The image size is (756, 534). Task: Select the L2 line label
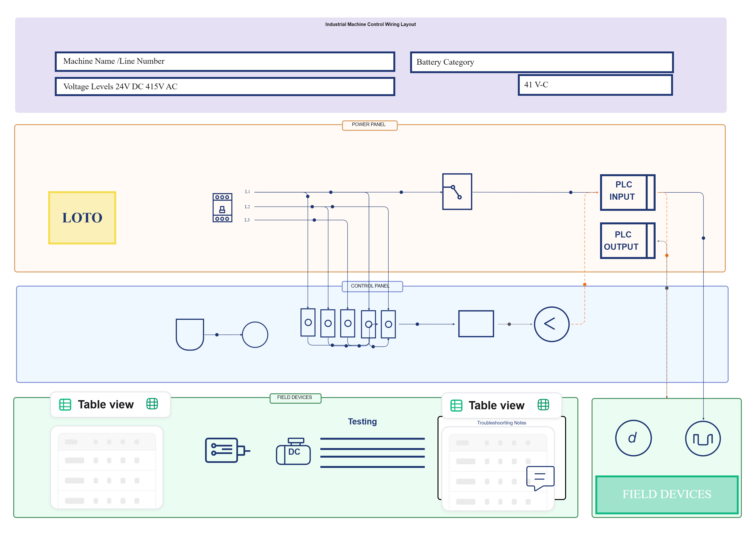point(247,207)
